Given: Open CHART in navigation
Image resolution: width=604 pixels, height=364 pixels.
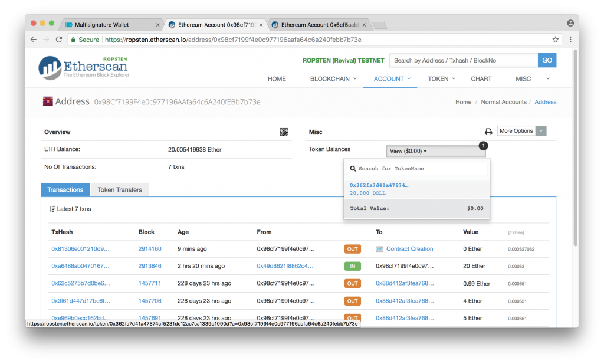Looking at the screenshot, I should pyautogui.click(x=481, y=78).
